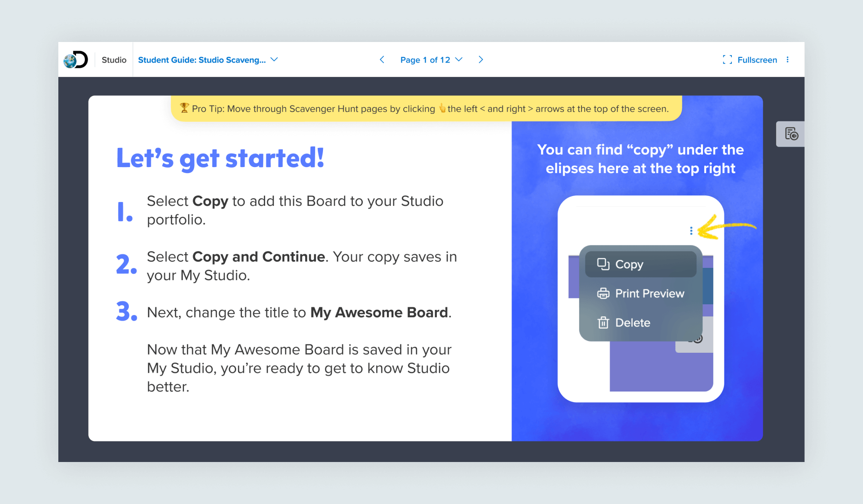Click the "You can find copy" caption
The image size is (863, 504).
coord(640,159)
